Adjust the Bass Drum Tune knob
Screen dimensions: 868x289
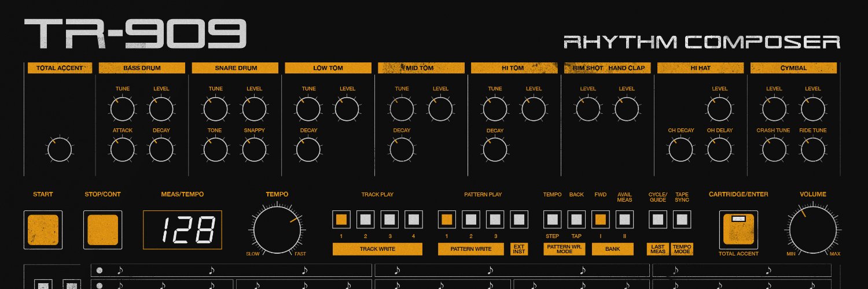coord(122,109)
